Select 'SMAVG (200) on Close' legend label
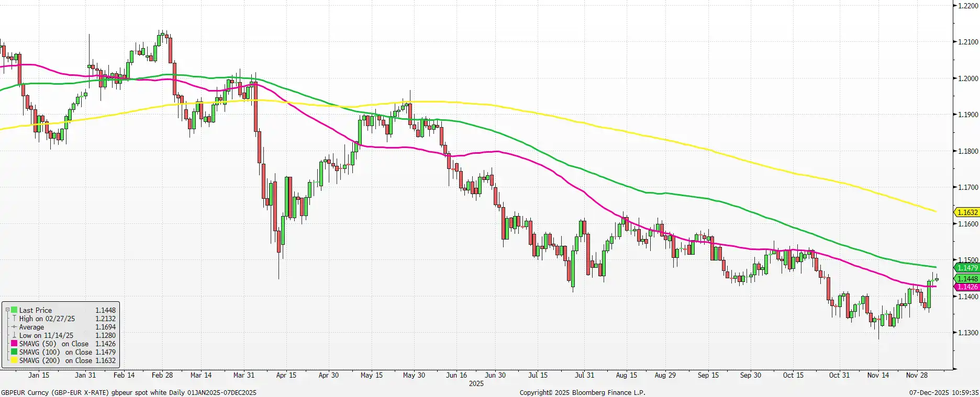 click(56, 360)
